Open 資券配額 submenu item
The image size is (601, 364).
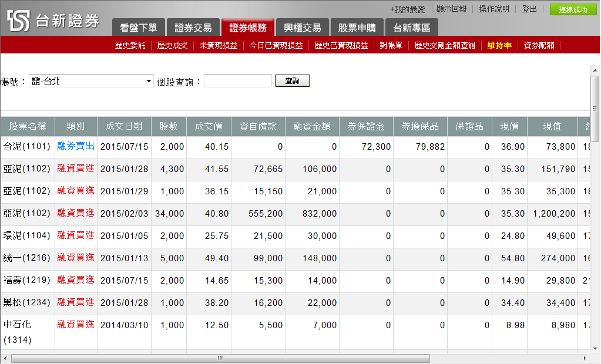coord(539,45)
